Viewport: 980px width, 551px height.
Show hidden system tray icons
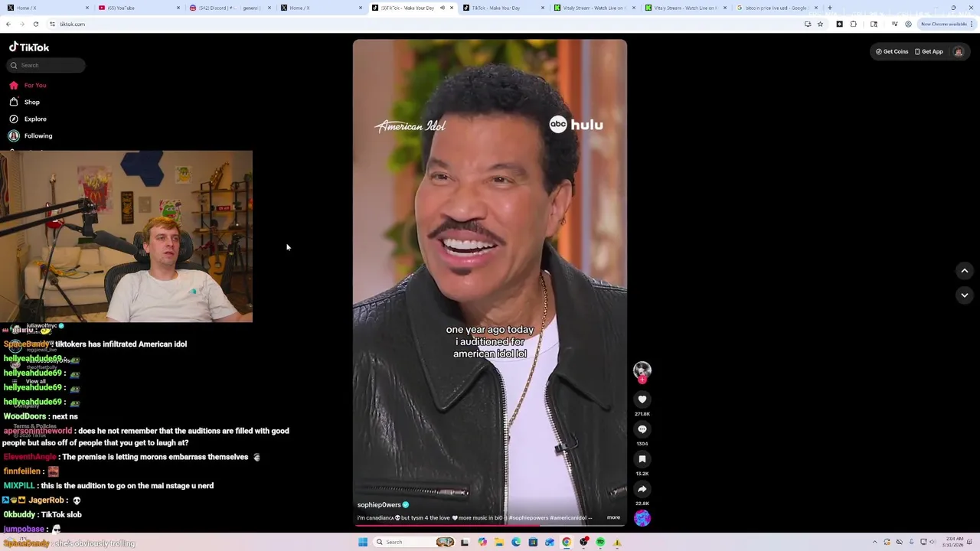pyautogui.click(x=874, y=542)
